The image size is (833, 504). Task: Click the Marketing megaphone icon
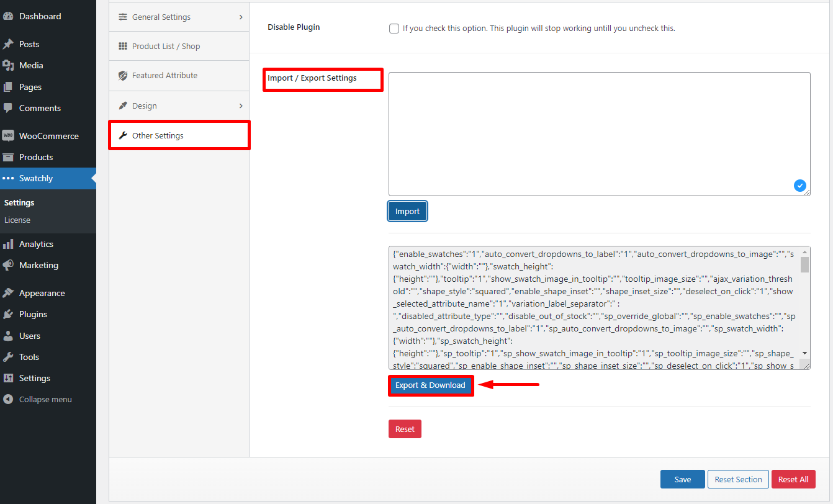[x=8, y=265]
